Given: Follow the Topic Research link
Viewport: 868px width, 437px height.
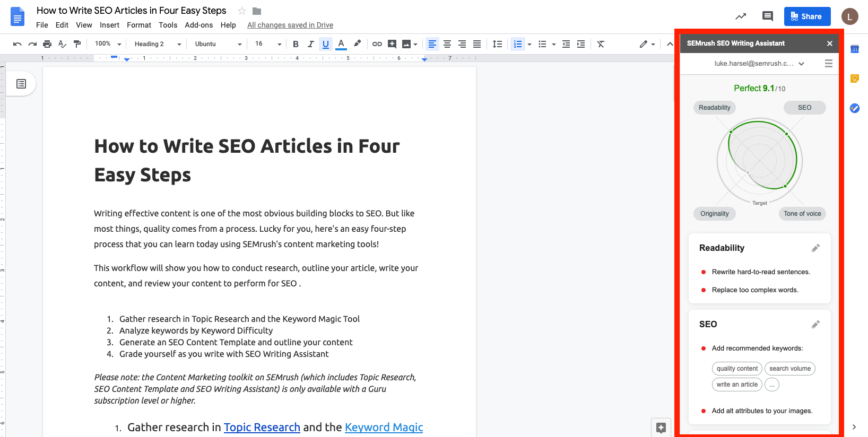Looking at the screenshot, I should coord(262,427).
